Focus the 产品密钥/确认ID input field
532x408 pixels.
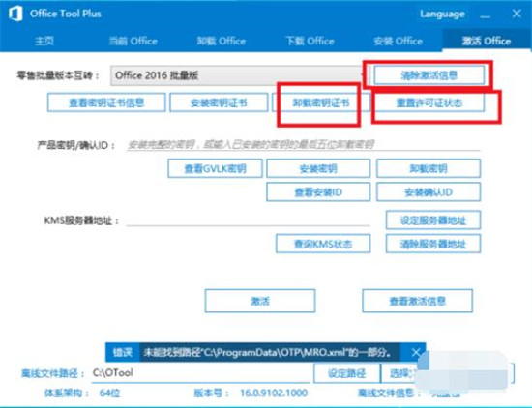pos(303,144)
